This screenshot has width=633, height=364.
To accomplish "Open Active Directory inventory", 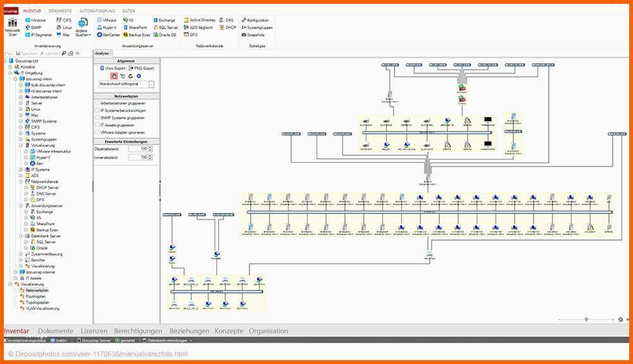I will (200, 20).
